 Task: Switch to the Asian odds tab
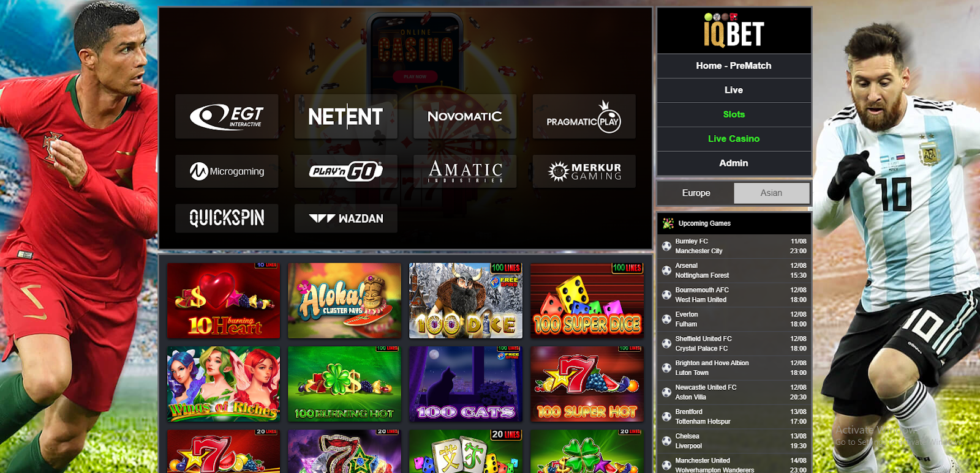[772, 193]
